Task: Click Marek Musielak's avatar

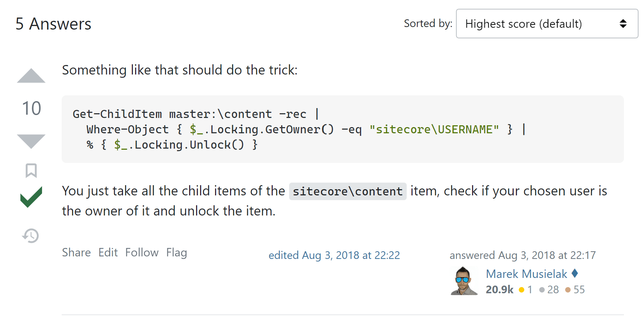Action: coord(464,280)
